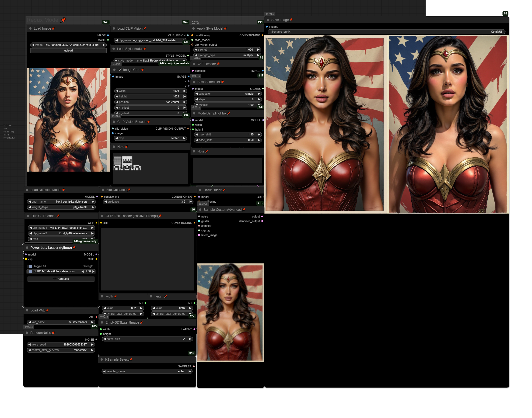Open the unet_name flux1-dev-fp8 selector
532x418 pixels.
point(61,202)
